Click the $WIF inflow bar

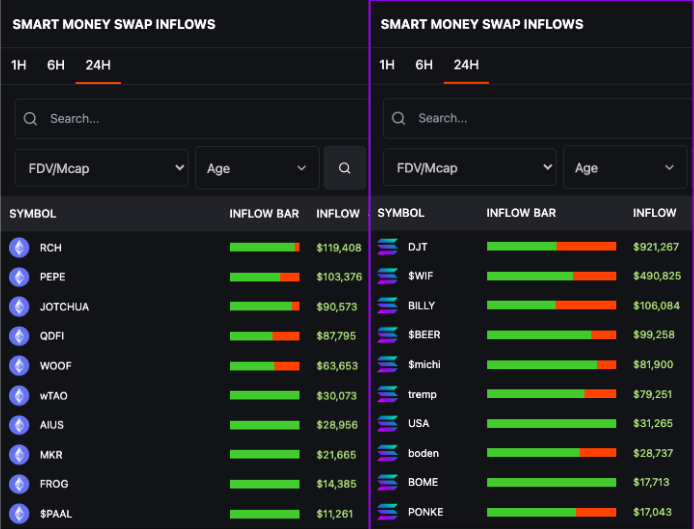click(551, 276)
